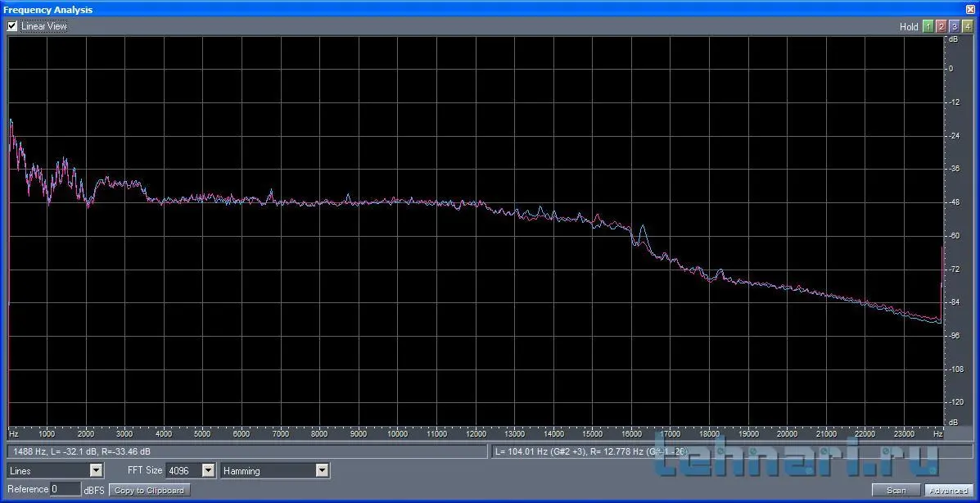The height and width of the screenshot is (503, 980).
Task: Click the Advanced button
Action: [x=948, y=490]
